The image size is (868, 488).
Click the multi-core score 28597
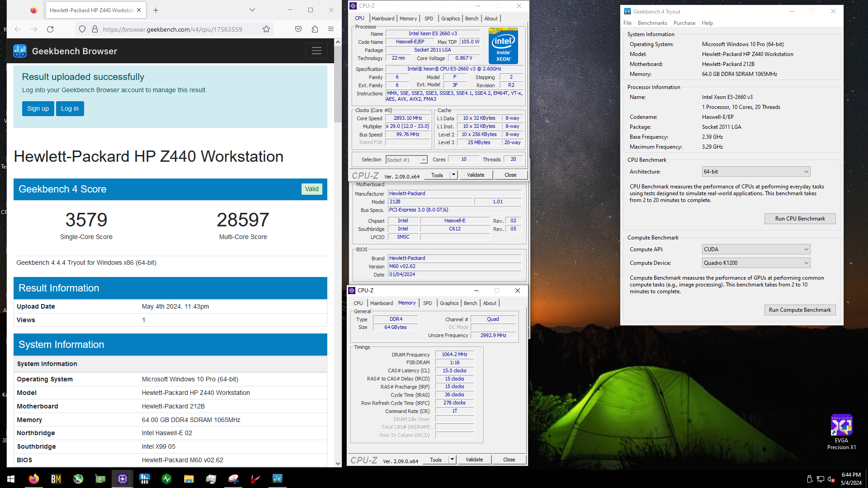click(x=243, y=220)
